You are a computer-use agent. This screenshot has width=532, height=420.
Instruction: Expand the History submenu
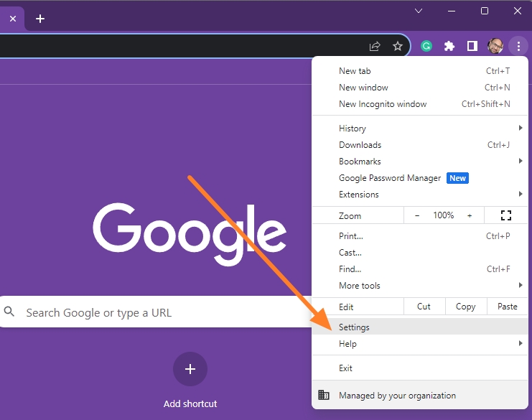420,129
